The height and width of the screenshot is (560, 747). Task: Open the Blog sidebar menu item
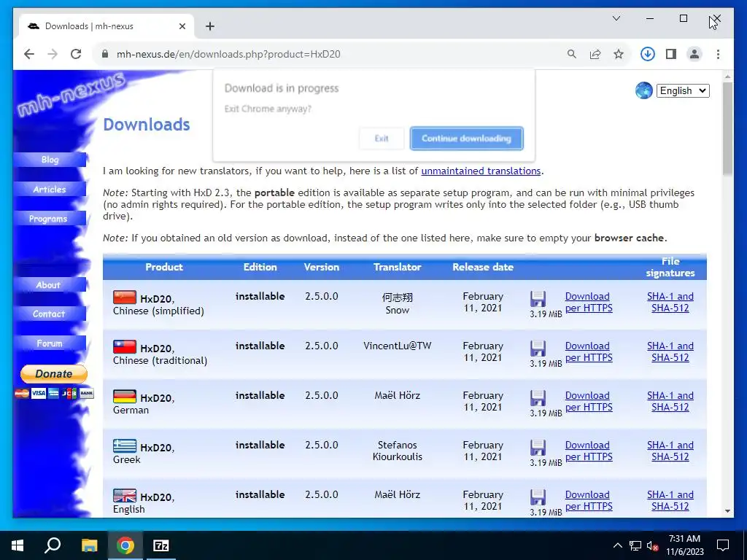pyautogui.click(x=50, y=160)
